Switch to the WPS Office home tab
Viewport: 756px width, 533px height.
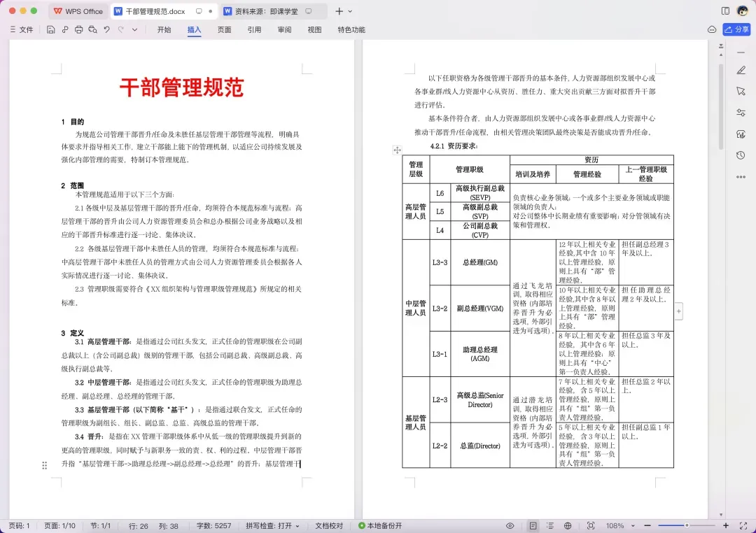point(78,11)
